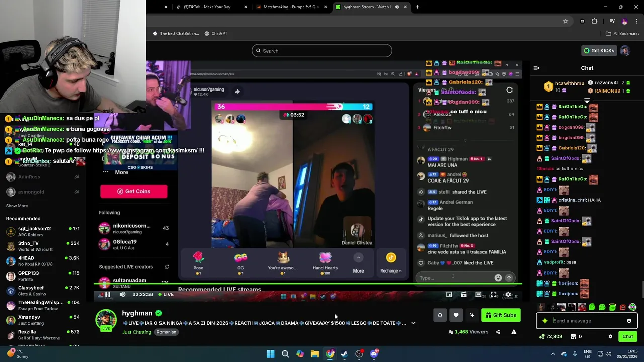Click Get Coins button in TikTok view
Screen dimensions: 644x362
(133, 191)
